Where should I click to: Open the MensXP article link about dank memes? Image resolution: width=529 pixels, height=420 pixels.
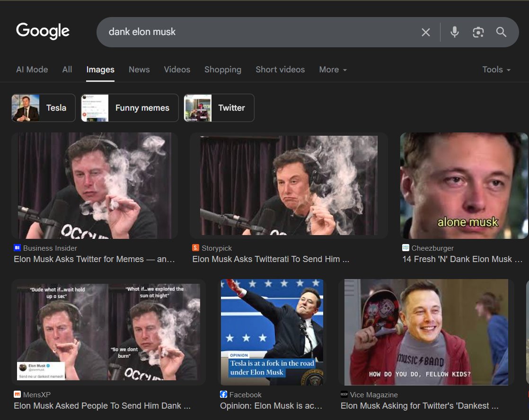(102, 406)
